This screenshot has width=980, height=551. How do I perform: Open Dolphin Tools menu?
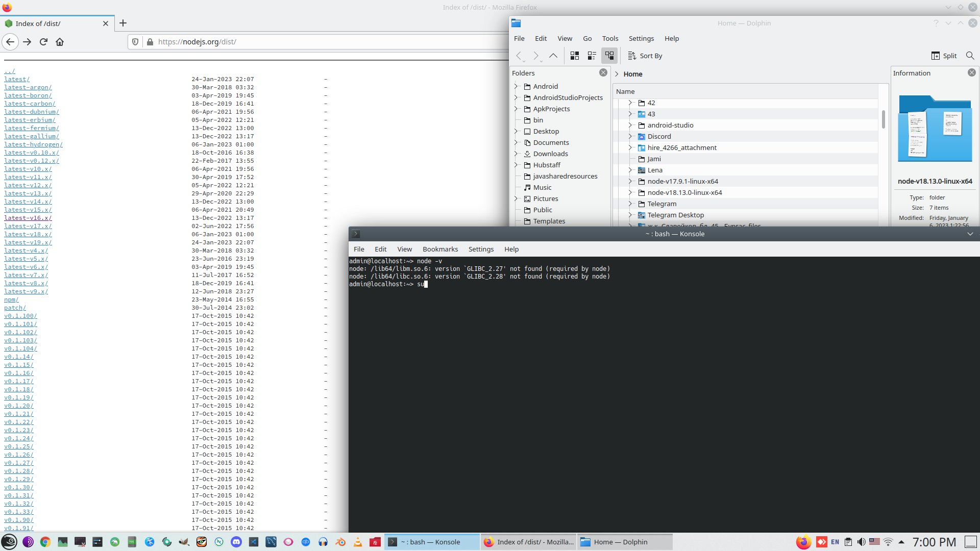coord(610,39)
